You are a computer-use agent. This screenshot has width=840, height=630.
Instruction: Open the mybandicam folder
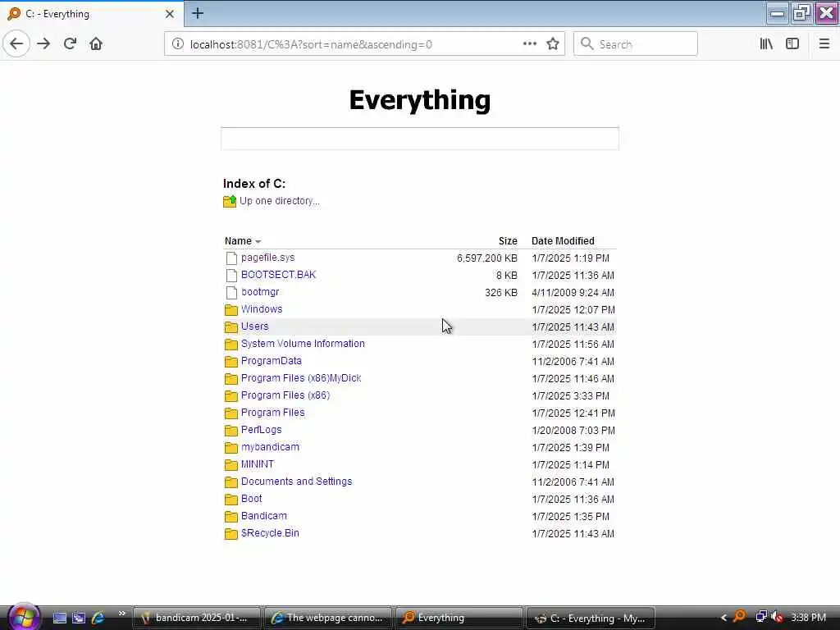tap(270, 447)
